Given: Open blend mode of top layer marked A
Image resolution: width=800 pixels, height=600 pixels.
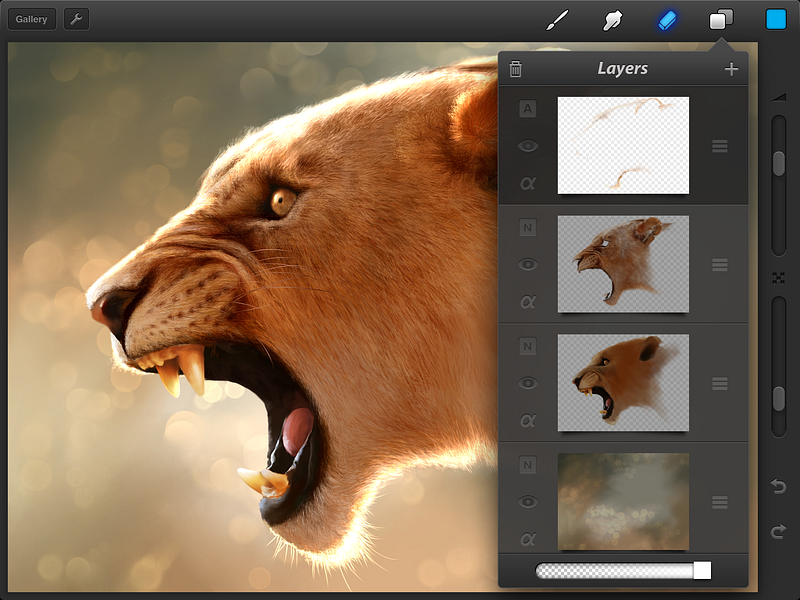Looking at the screenshot, I should pos(528,109).
